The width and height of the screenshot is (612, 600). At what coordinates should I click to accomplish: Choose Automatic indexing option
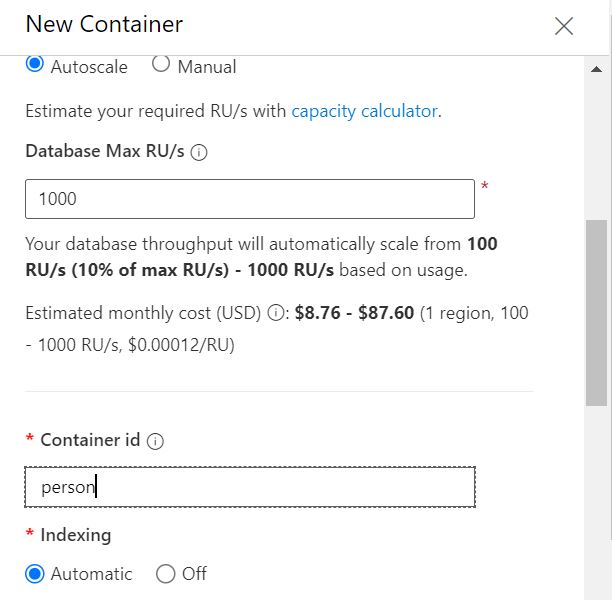(35, 574)
